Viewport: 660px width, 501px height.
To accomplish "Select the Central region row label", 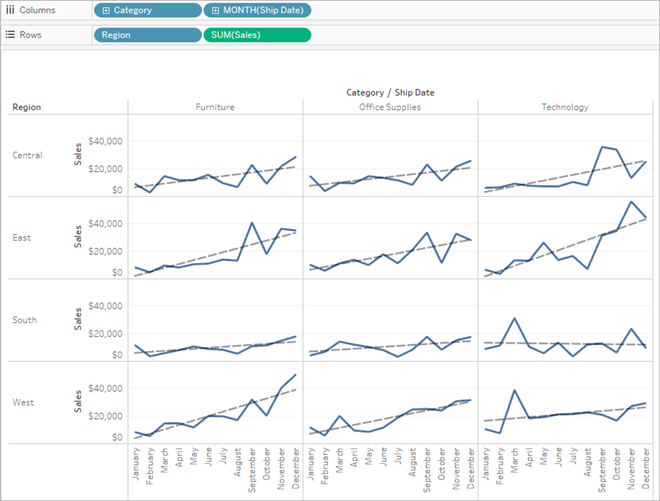I will tap(27, 155).
